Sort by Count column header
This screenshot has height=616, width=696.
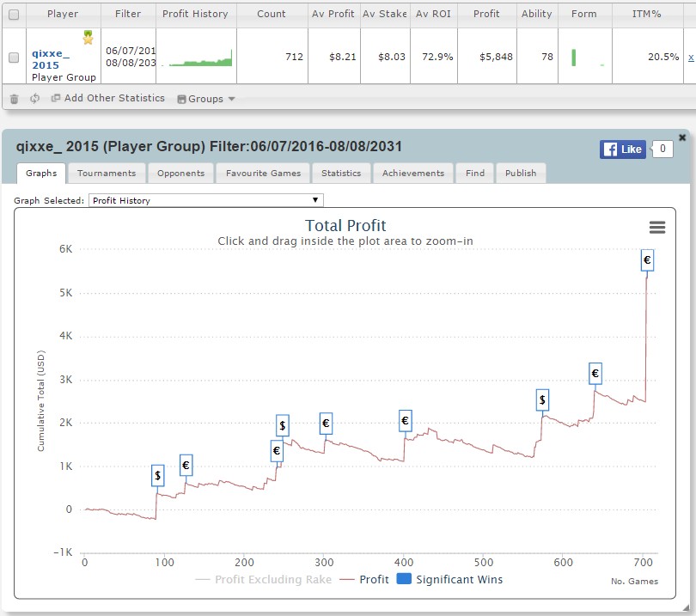272,14
